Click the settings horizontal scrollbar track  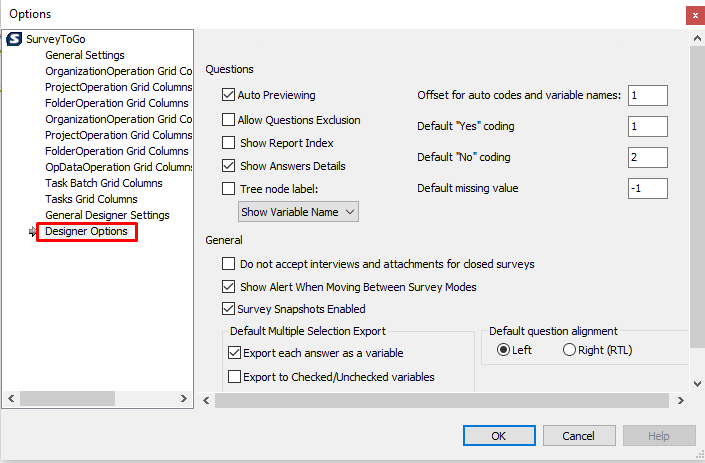click(442, 401)
